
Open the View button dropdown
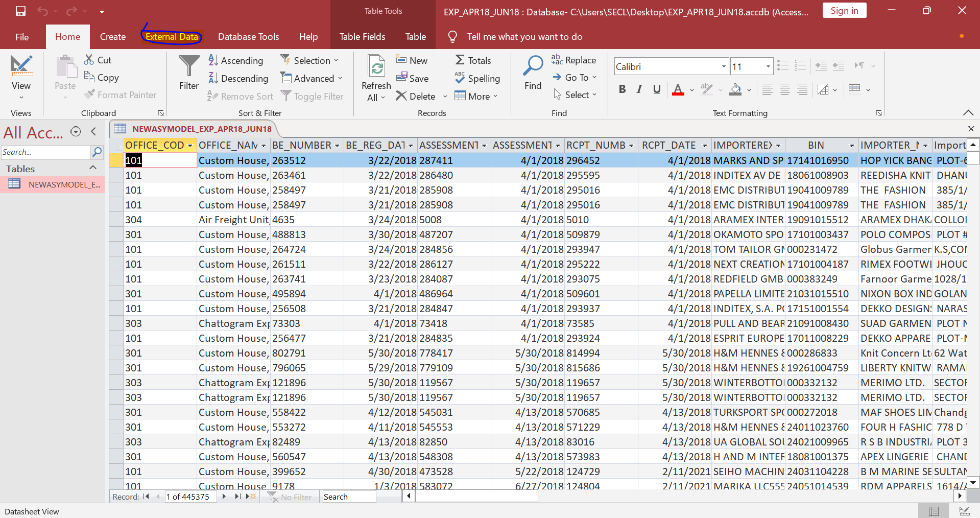coord(21,97)
